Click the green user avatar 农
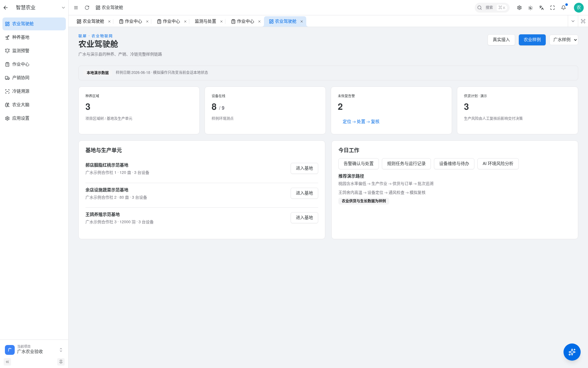The image size is (588, 368). [579, 8]
